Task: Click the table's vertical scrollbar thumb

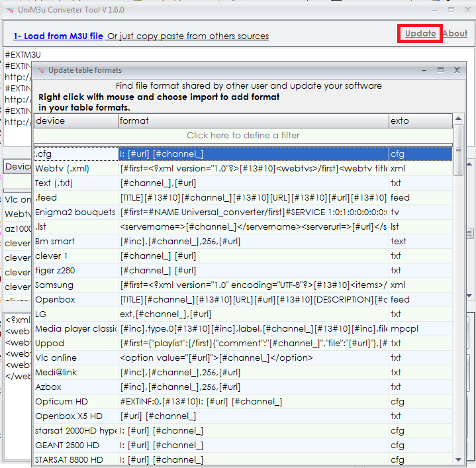Action: click(x=458, y=150)
